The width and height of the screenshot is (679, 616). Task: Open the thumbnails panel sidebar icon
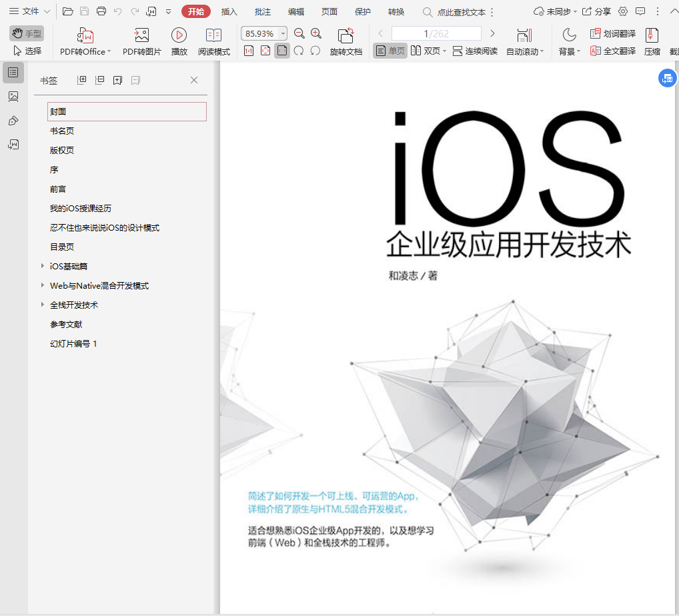pos(13,96)
